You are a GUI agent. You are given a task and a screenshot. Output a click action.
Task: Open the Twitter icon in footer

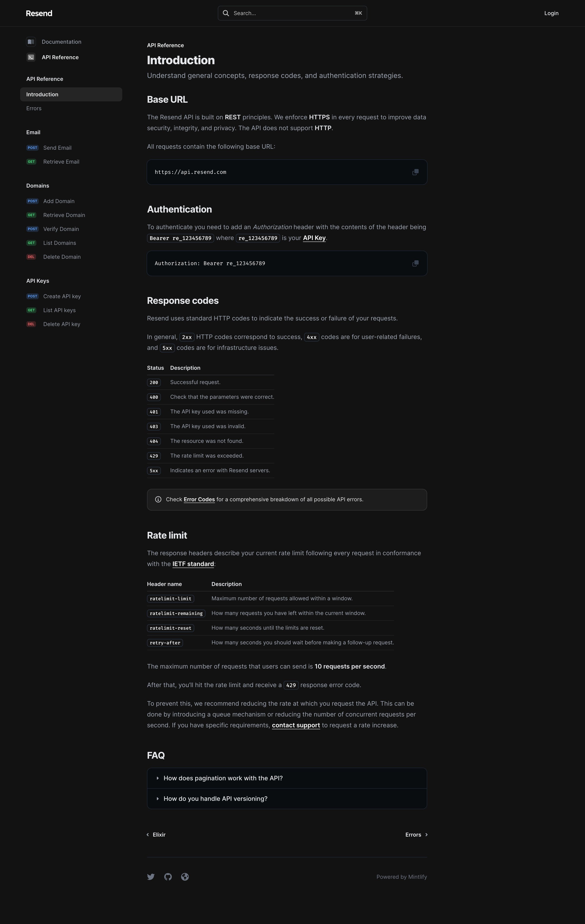[x=151, y=877]
